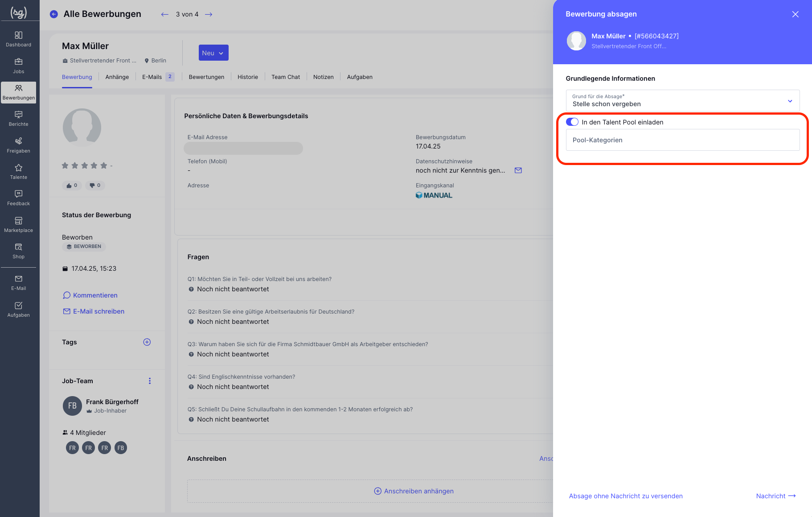Viewport: 812px width, 517px height.
Task: Toggle In den Talent Pool einladen
Action: (572, 122)
